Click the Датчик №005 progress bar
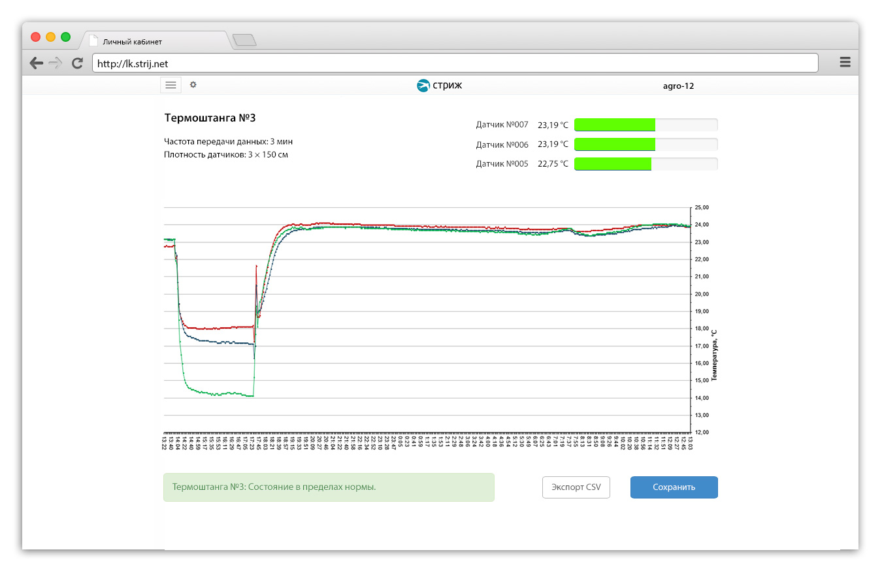This screenshot has width=882, height=588. click(646, 164)
